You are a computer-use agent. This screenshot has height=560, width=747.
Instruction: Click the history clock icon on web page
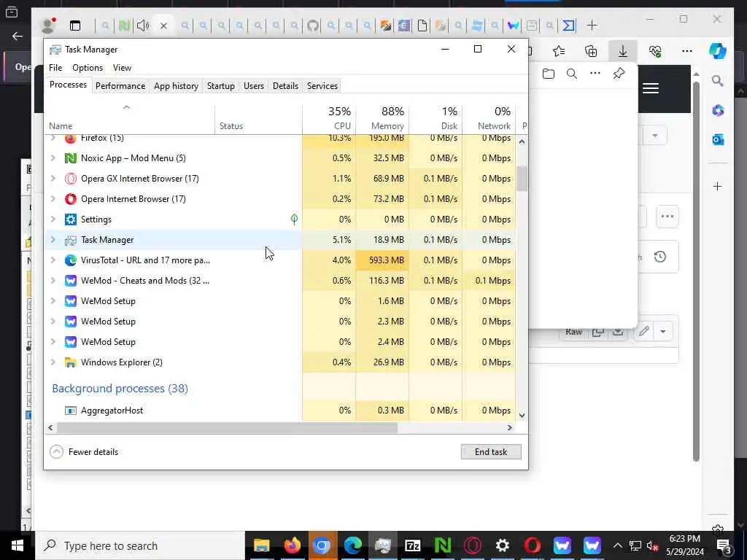click(x=659, y=257)
